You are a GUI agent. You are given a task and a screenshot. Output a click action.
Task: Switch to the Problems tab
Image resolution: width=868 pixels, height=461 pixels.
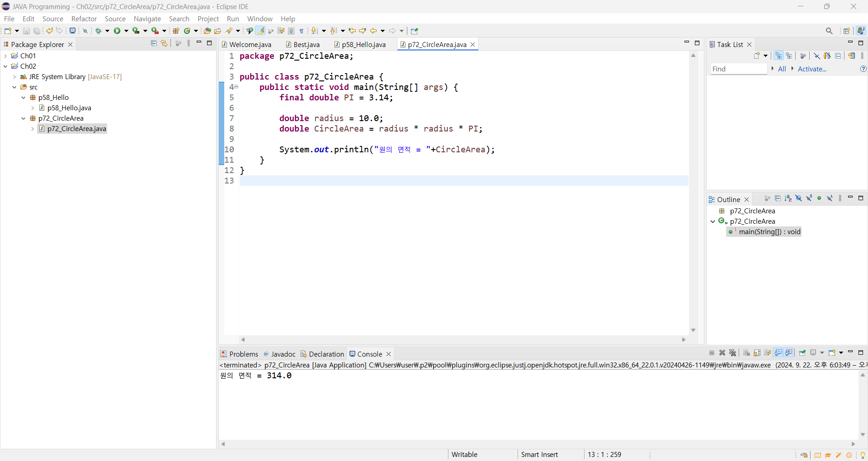point(240,354)
